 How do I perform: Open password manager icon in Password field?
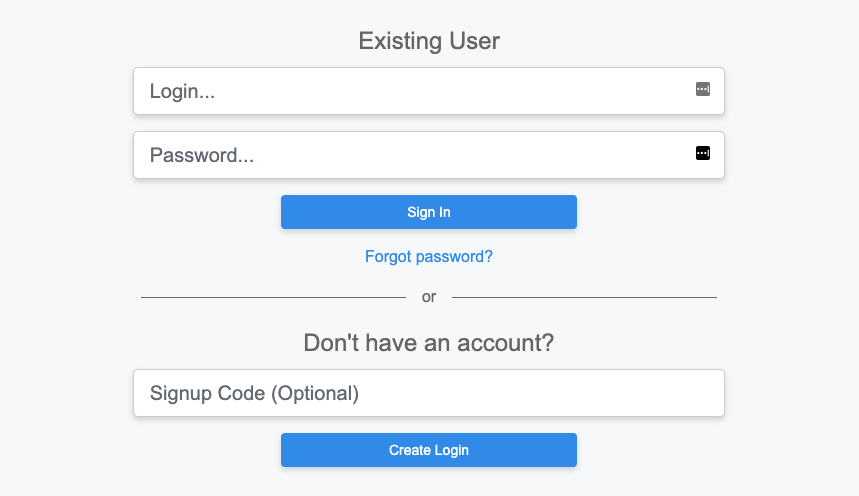tap(703, 153)
